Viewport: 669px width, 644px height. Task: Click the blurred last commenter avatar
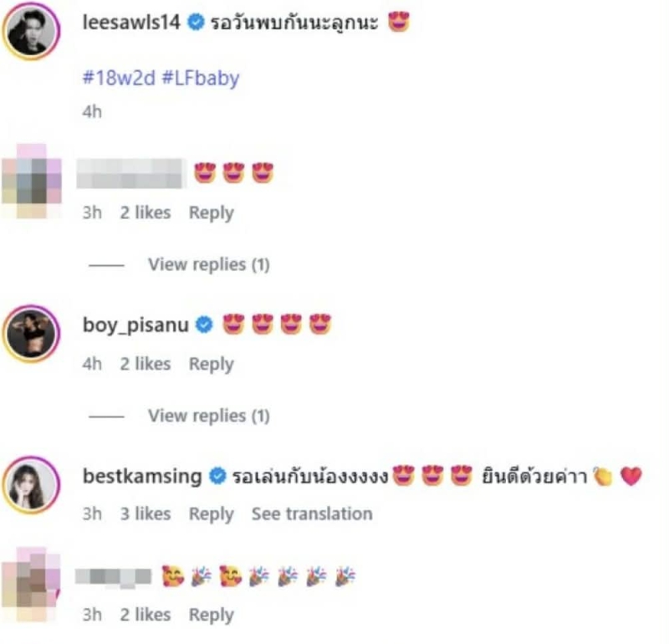[x=31, y=585]
